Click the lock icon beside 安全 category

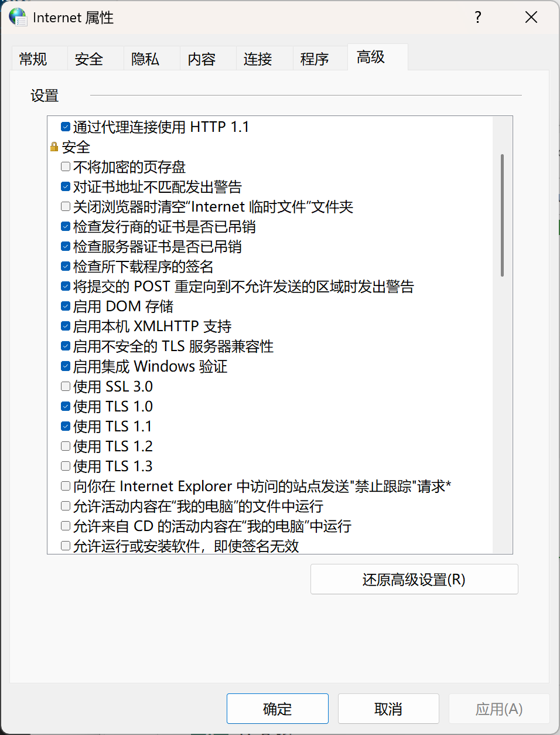(54, 147)
